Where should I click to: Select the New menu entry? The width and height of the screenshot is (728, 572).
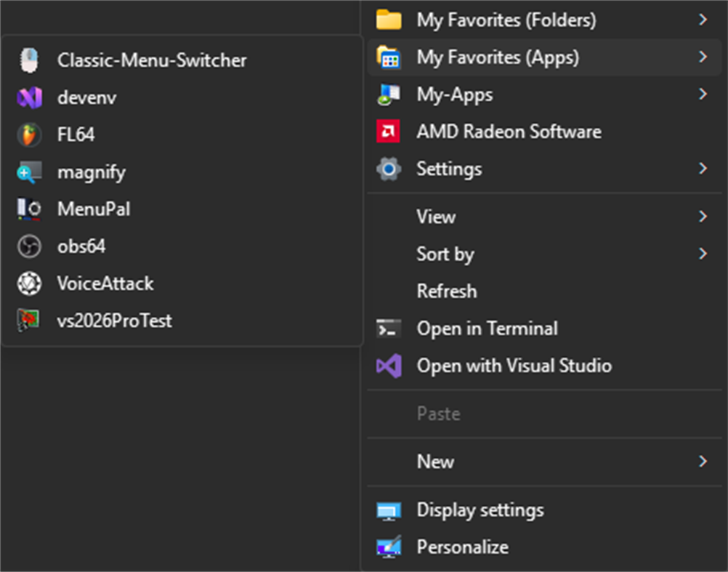(544, 461)
